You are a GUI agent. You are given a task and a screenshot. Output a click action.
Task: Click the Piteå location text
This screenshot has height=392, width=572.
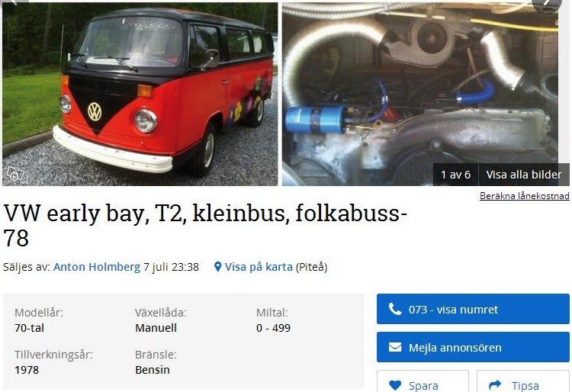pos(311,267)
